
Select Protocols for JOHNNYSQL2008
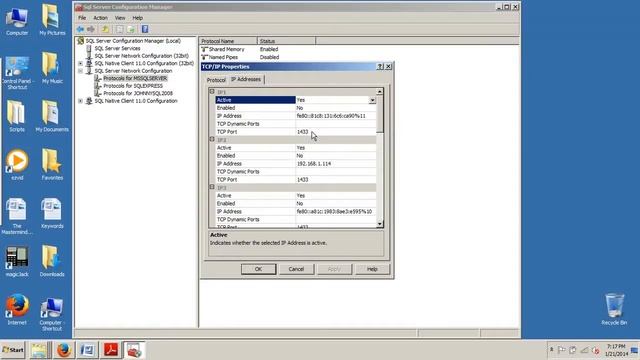tap(138, 93)
